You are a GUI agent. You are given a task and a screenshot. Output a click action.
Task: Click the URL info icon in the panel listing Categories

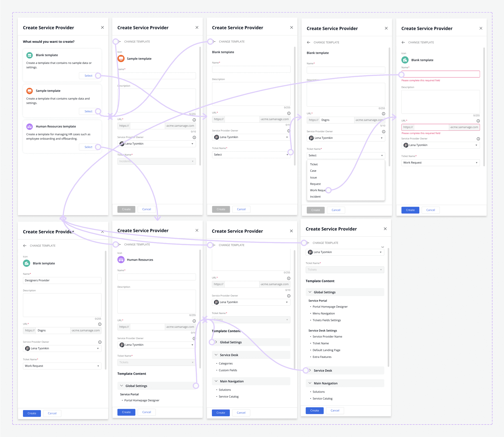coord(289,278)
